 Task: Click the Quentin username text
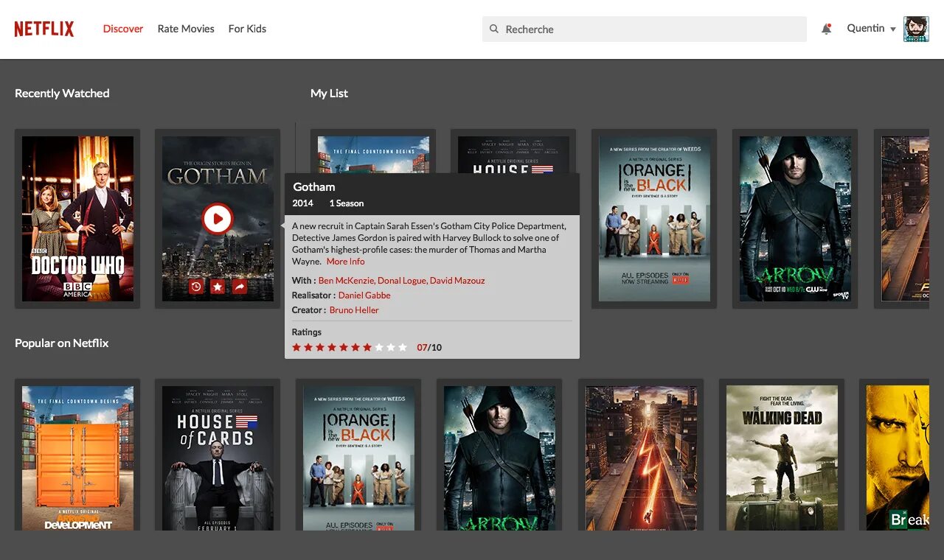[866, 29]
